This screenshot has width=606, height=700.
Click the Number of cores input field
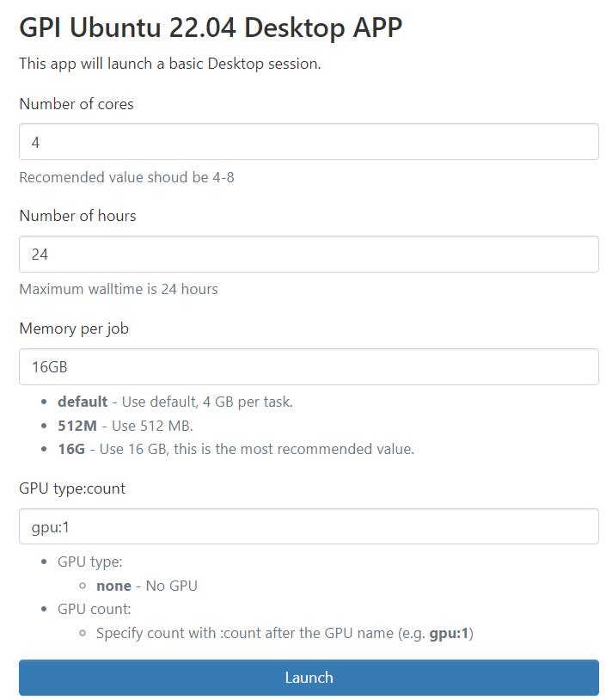309,142
